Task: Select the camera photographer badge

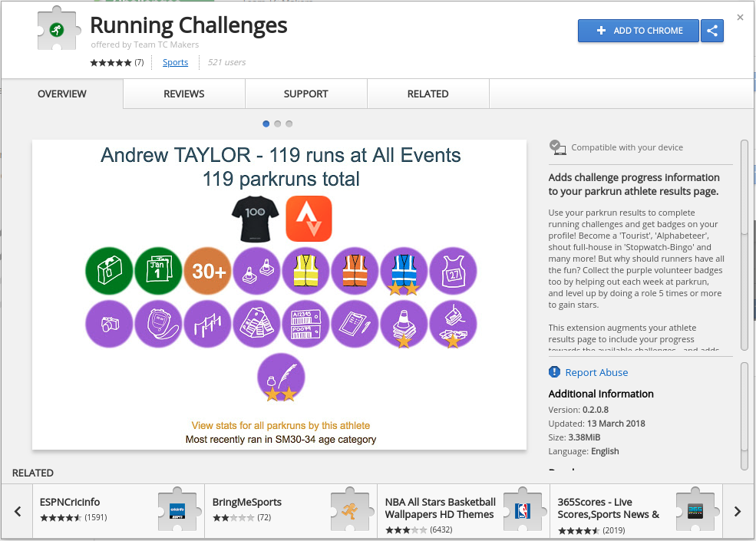Action: 108,324
